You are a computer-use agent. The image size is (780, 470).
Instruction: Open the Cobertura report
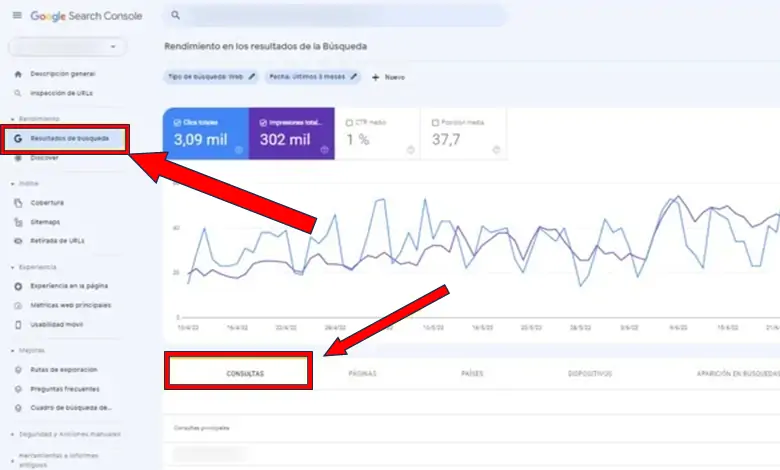point(47,202)
